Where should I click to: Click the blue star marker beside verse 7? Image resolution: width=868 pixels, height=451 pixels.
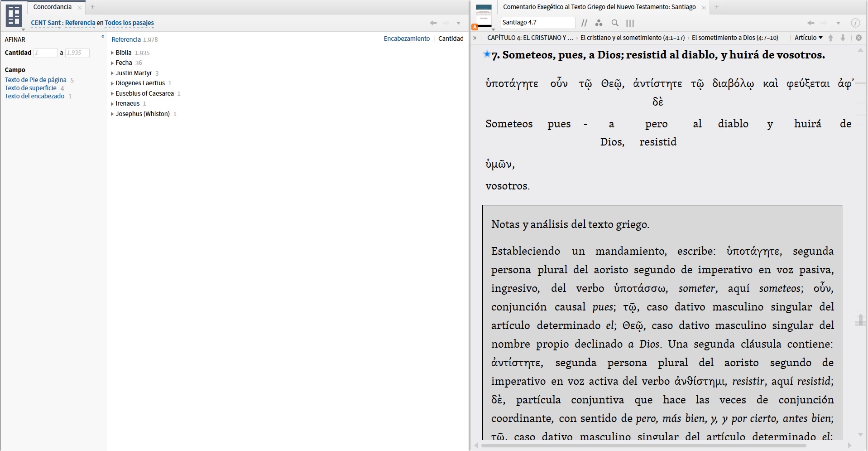coord(487,54)
